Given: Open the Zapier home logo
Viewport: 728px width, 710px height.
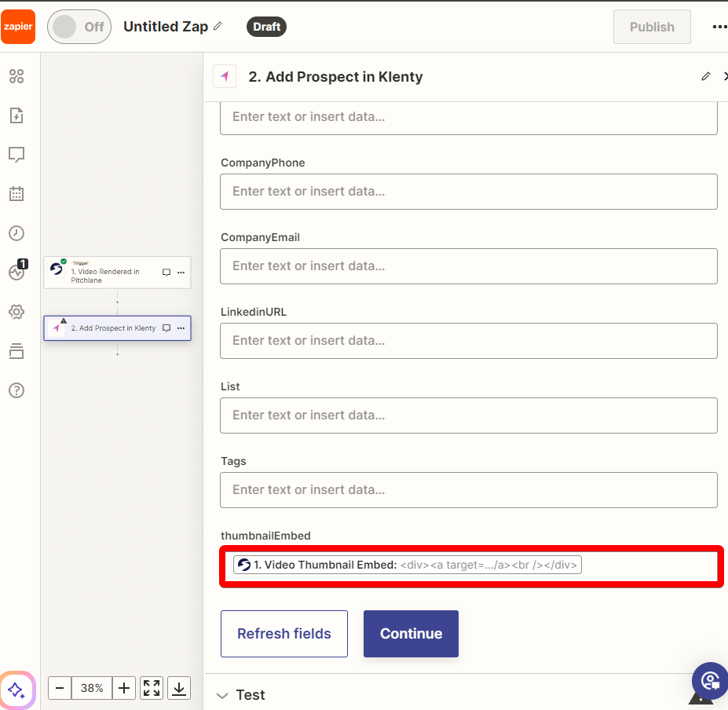Looking at the screenshot, I should pos(17,27).
